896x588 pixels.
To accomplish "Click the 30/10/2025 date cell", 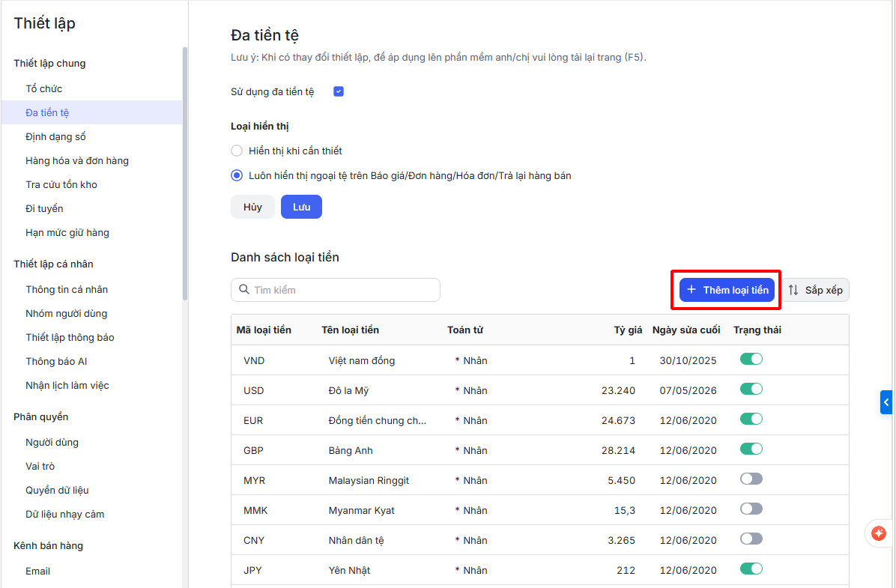I will coord(688,360).
